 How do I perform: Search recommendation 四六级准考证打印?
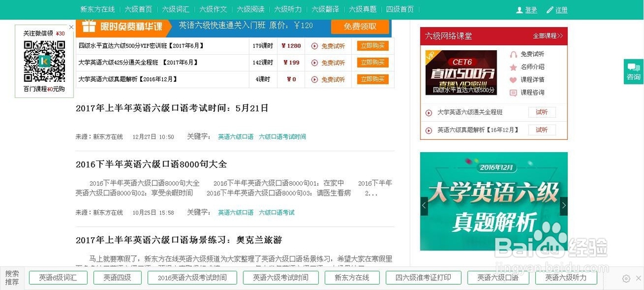pyautogui.click(x=424, y=278)
